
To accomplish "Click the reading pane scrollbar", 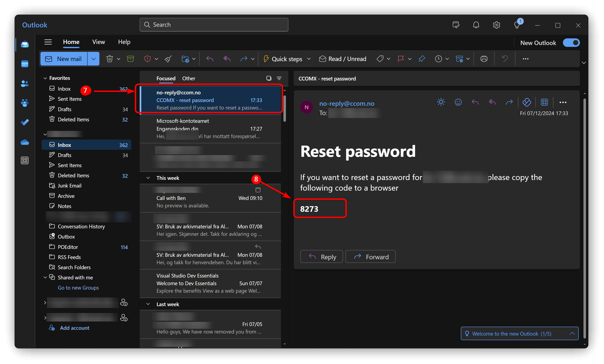I will pos(584,218).
